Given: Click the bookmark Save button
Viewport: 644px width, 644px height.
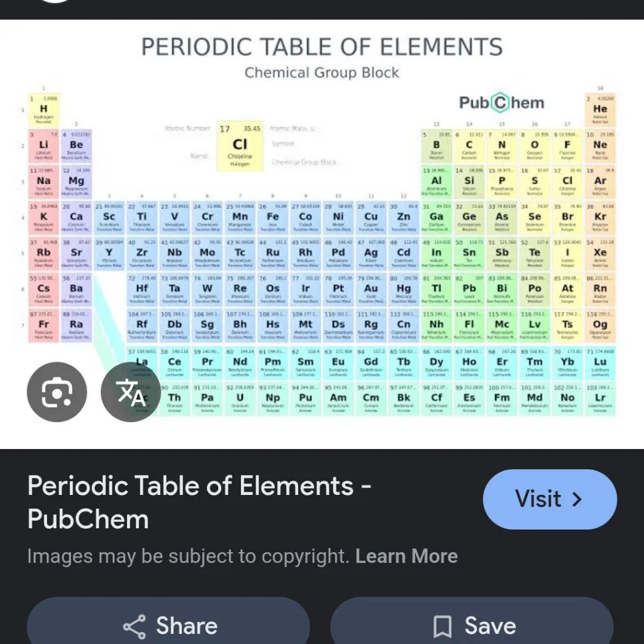Looking at the screenshot, I should 472,626.
